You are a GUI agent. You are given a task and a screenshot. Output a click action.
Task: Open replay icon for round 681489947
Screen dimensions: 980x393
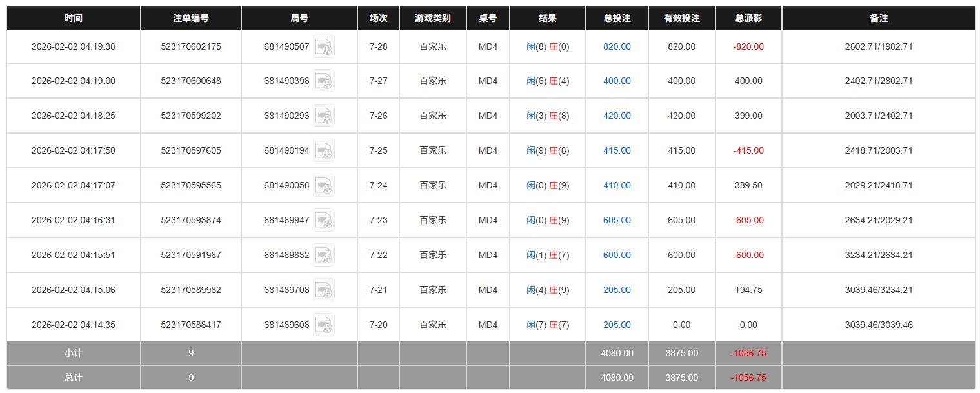(323, 221)
